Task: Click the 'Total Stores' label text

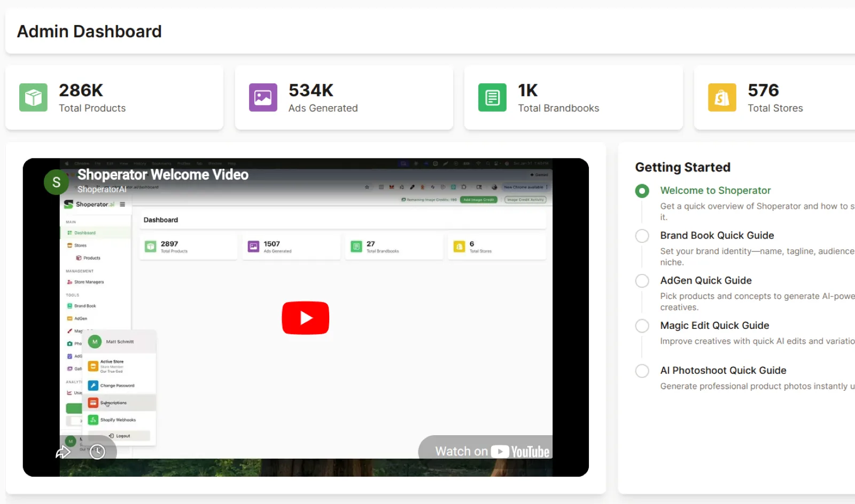Action: [775, 108]
